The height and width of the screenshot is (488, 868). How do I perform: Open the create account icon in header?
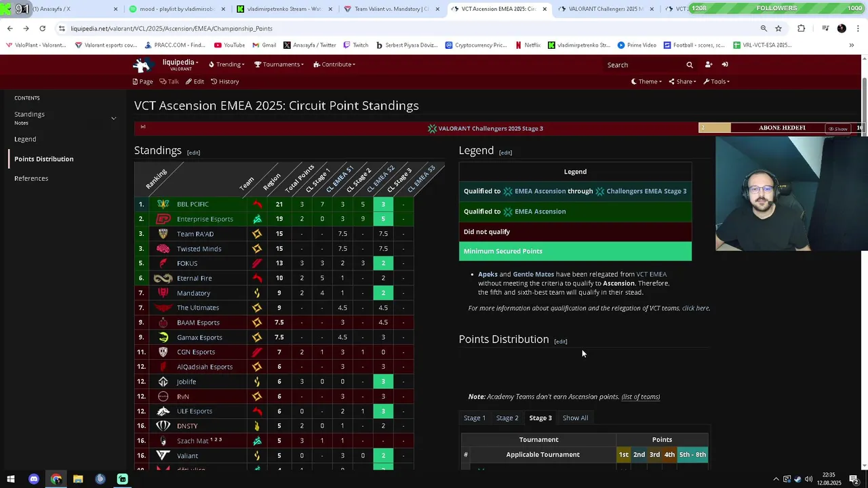709,64
